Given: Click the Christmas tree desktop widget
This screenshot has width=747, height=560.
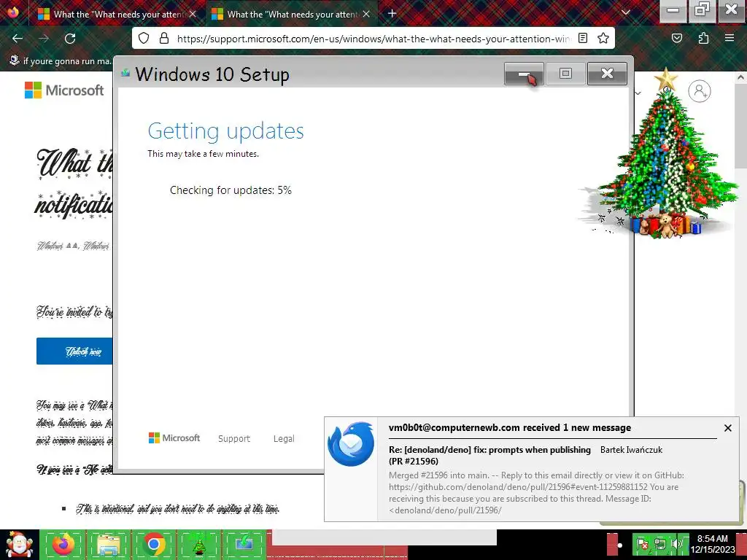Looking at the screenshot, I should pos(661,155).
